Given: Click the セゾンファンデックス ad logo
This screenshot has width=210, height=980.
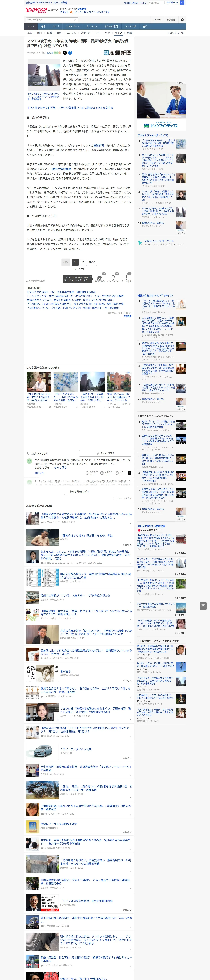Looking at the screenshot, I should click(x=161, y=126).
